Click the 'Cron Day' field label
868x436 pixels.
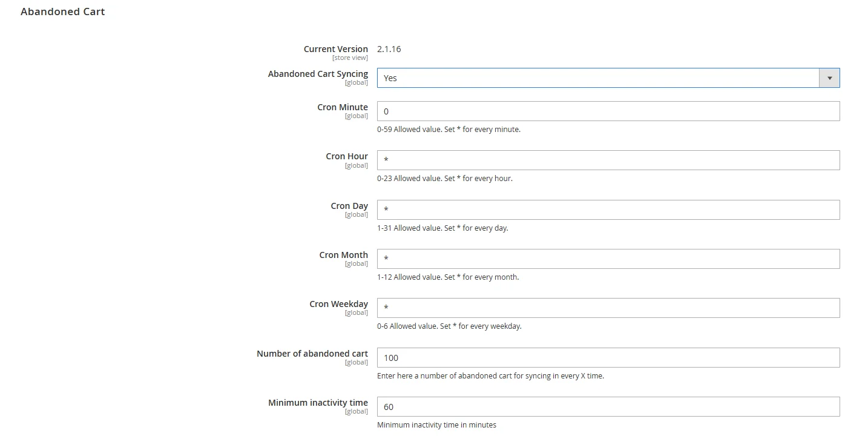[349, 206]
